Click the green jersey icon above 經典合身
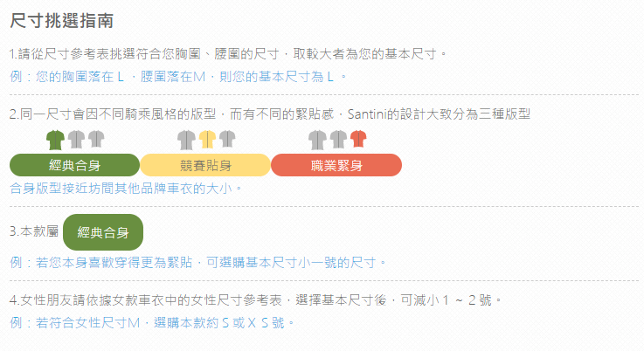 tap(55, 140)
